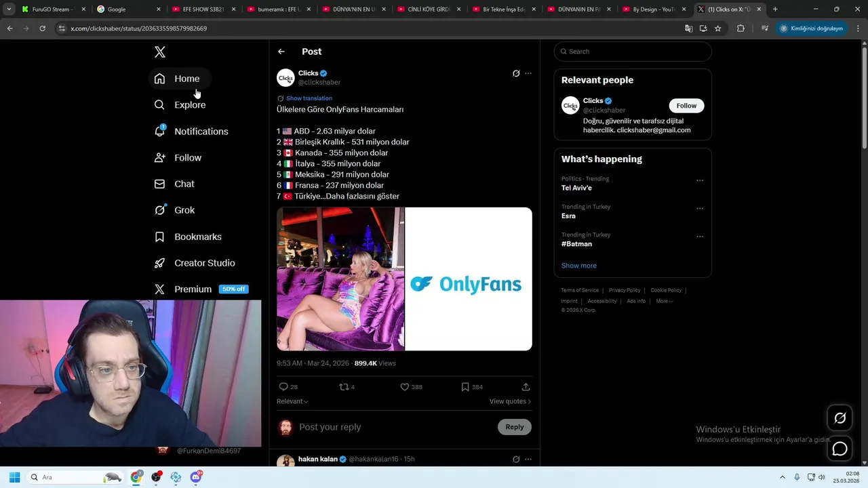Open Explore in the X sidebar
Image resolution: width=868 pixels, height=488 pixels.
180,105
